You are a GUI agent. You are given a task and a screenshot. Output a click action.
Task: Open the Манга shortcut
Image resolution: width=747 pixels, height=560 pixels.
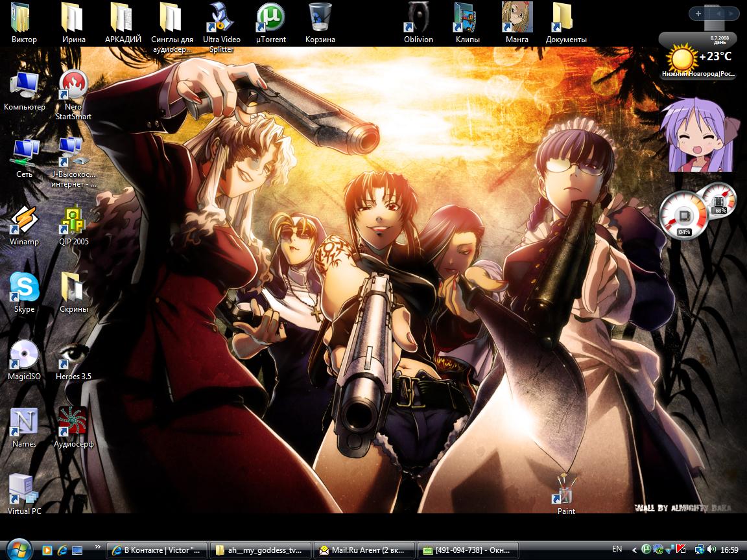click(x=517, y=24)
